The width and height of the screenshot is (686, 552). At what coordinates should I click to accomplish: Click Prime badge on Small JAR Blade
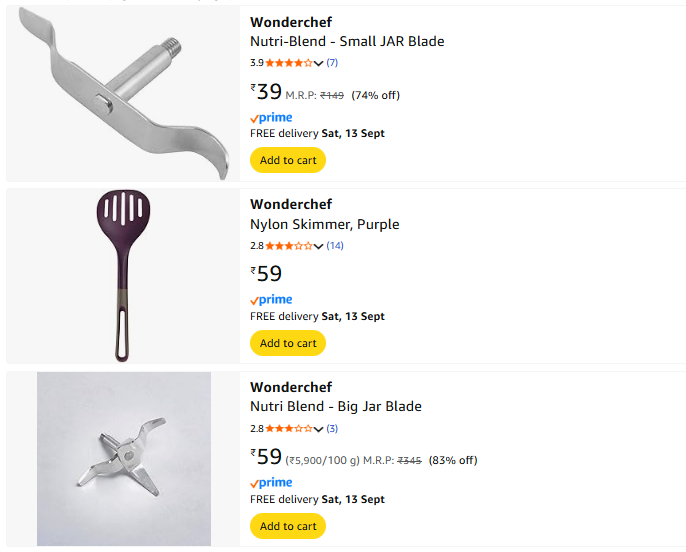[271, 118]
